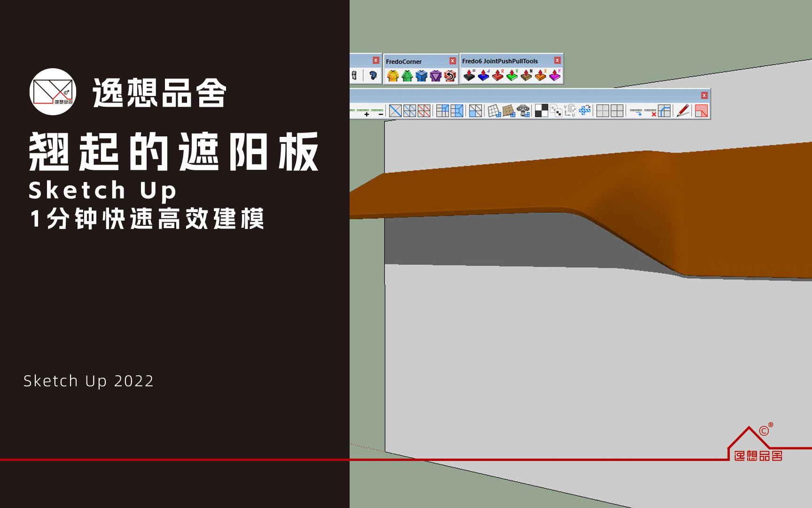Viewport: 812px width, 508px height.
Task: Click the gray monkey head mesh icon
Action: [x=523, y=111]
